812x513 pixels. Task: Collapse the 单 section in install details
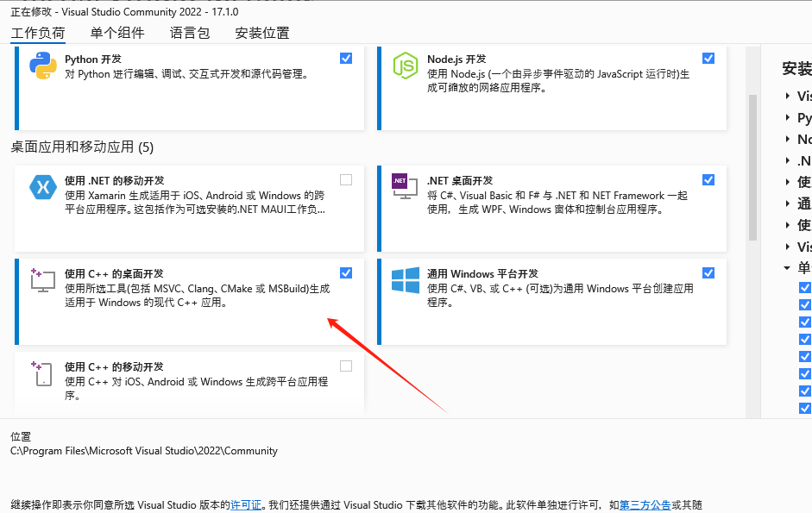click(787, 267)
